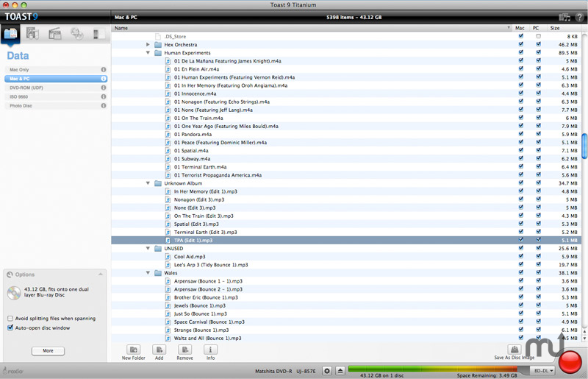Click Save As Disc Image icon

pos(514,350)
